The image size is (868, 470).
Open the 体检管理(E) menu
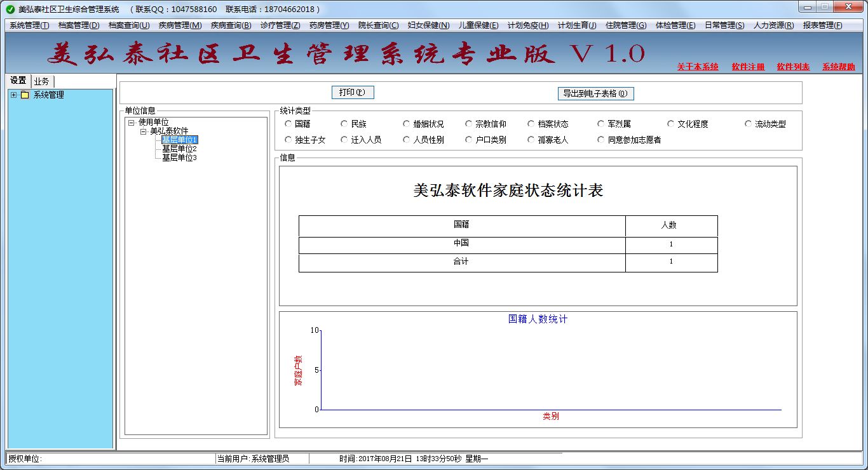(675, 25)
